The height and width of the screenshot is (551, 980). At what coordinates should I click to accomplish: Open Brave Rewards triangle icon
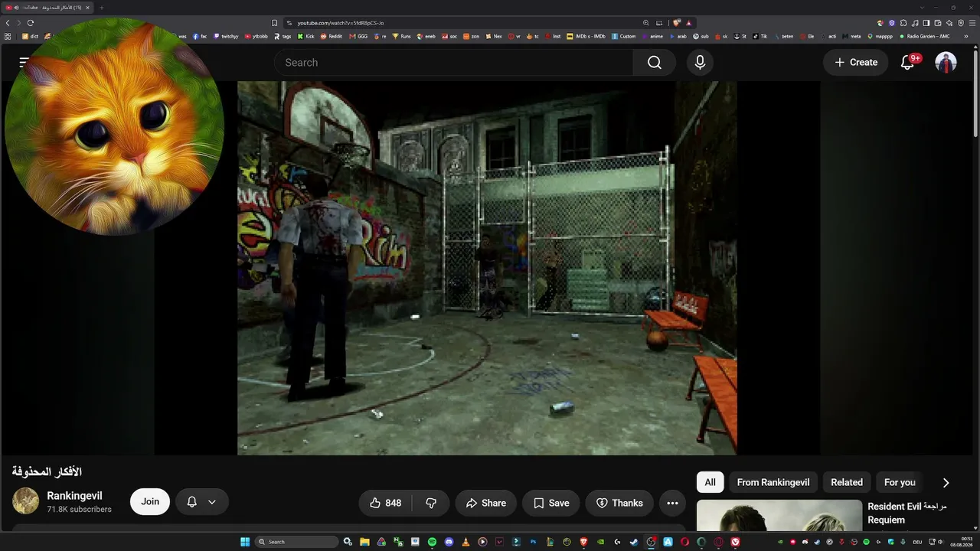[688, 23]
